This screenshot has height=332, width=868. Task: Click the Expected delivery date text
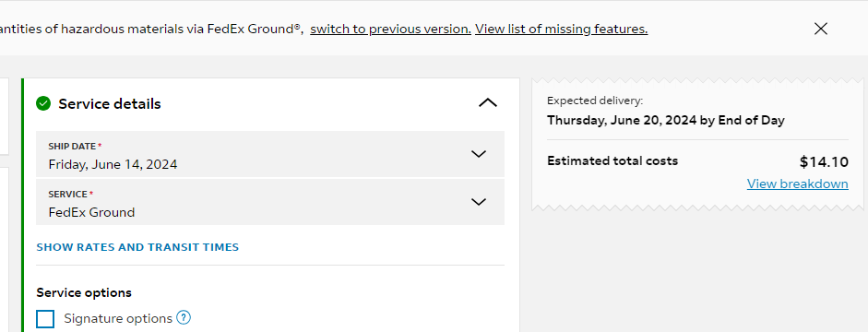pos(665,121)
